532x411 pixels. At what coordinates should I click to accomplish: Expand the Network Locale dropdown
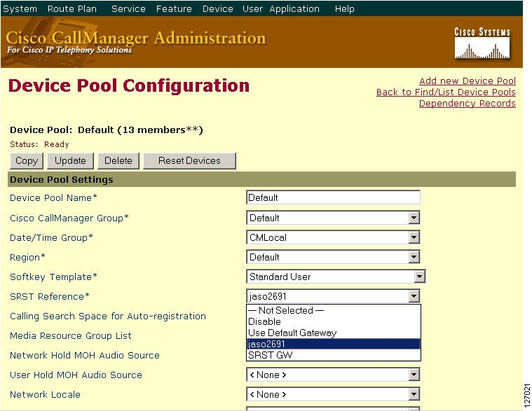[x=414, y=395]
